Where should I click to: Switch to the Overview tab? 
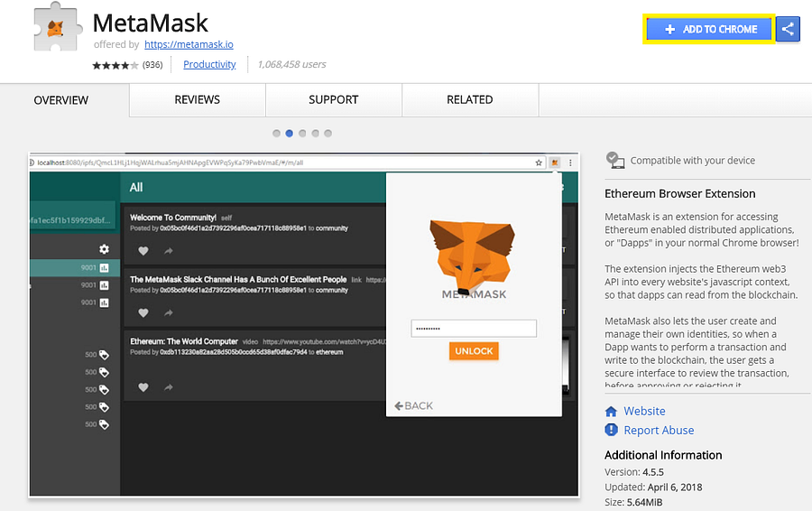[61, 100]
